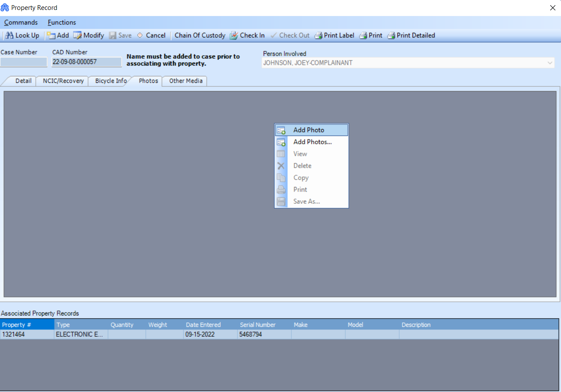This screenshot has width=561, height=392.
Task: Open the Functions menu
Action: point(62,22)
